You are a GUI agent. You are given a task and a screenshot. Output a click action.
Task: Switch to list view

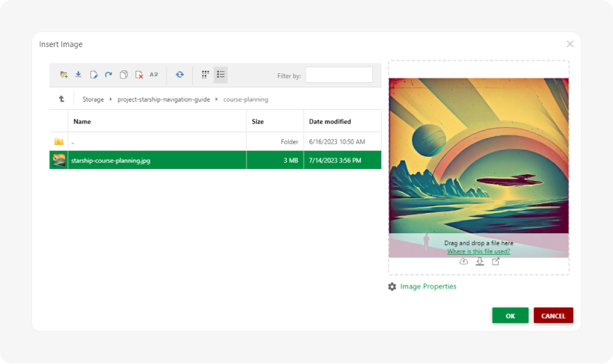click(221, 74)
